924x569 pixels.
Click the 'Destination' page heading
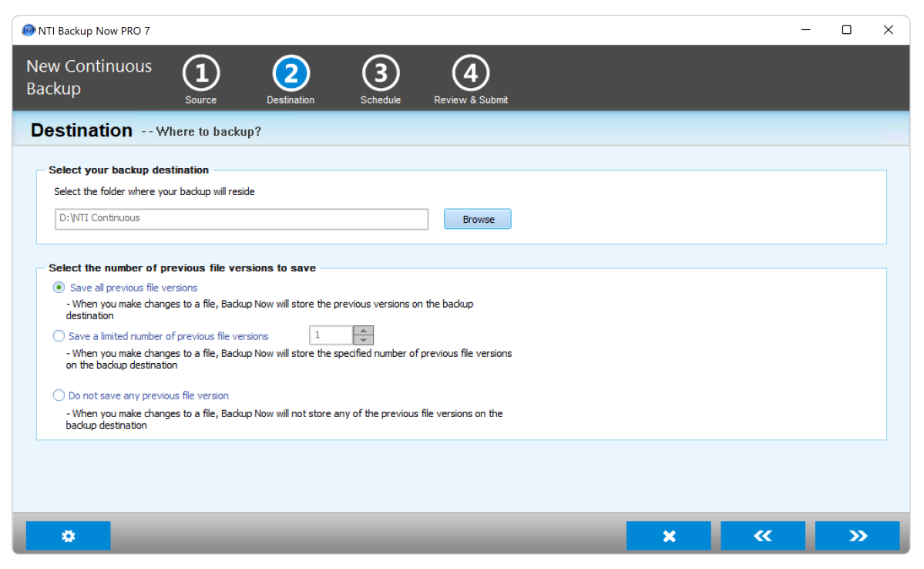click(82, 130)
